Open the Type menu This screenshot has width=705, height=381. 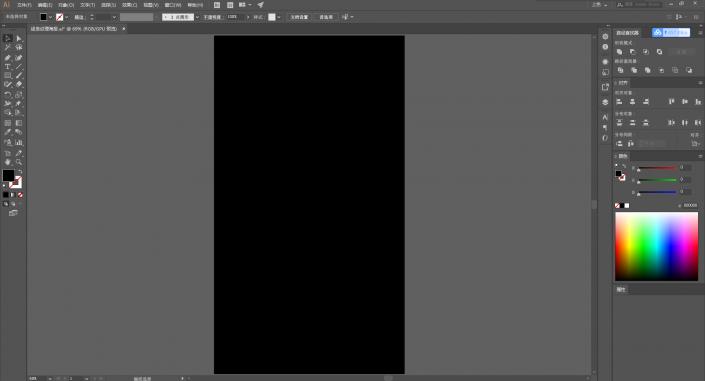coord(87,5)
